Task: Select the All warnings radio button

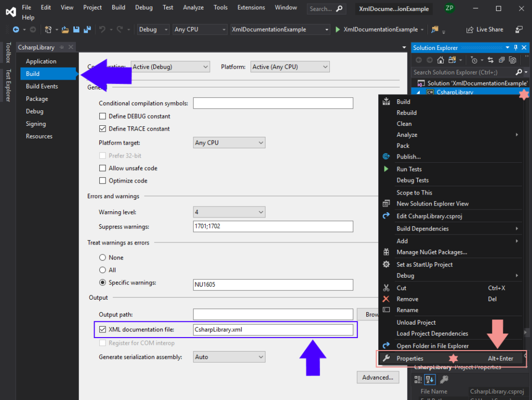Action: pos(102,270)
